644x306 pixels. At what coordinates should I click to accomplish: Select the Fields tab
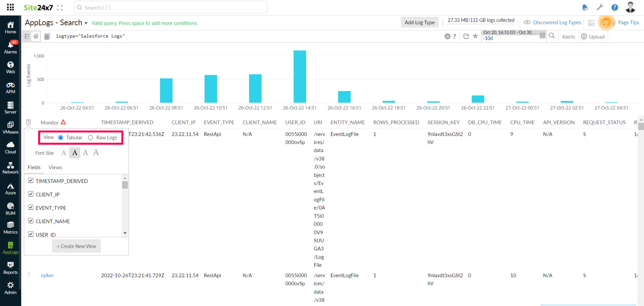(34, 167)
